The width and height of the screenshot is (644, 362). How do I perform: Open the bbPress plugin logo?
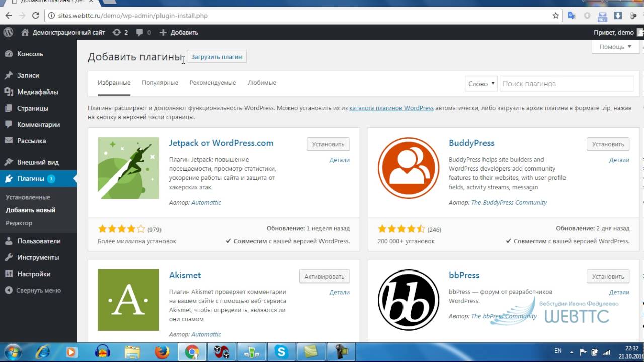409,300
